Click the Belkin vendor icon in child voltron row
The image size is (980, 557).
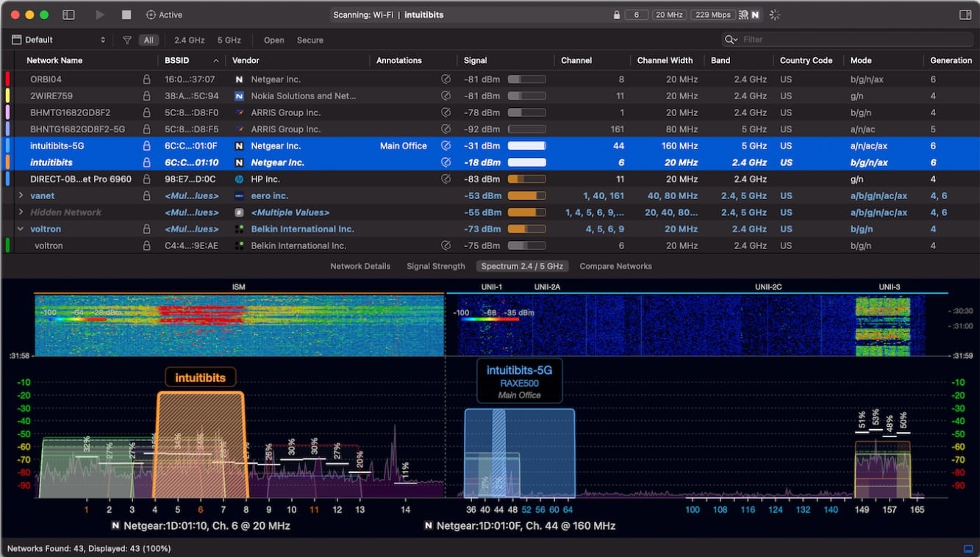point(239,245)
